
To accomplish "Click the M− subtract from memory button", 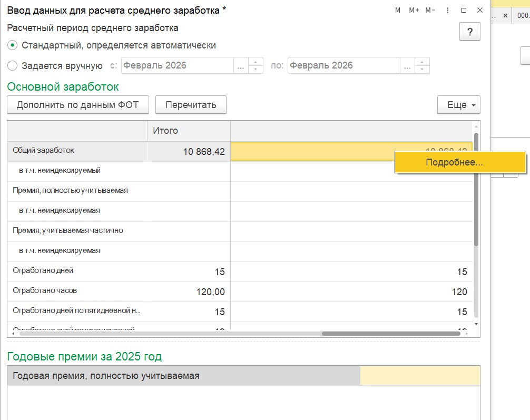I will coord(430,10).
